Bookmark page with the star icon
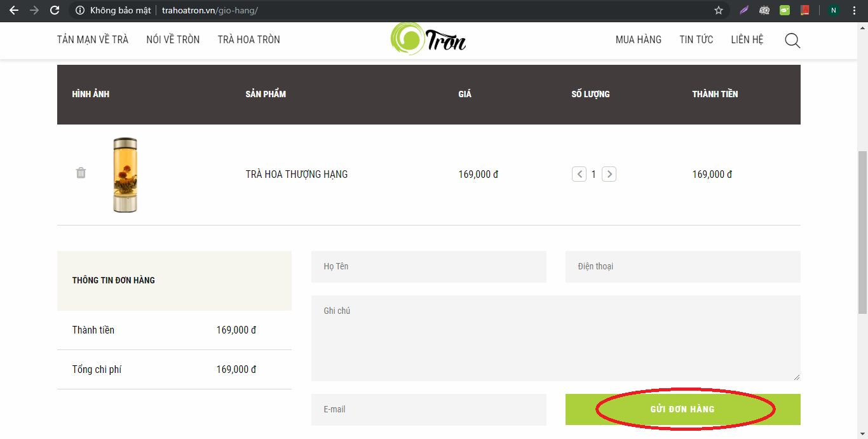The width and height of the screenshot is (868, 439). 719,10
